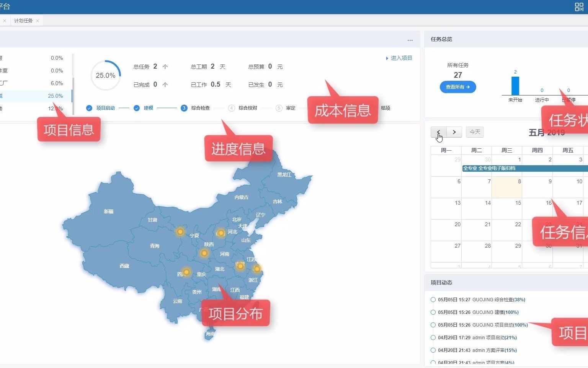The image size is (588, 368).
Task: Click the 新疆 region on the map
Action: click(109, 212)
